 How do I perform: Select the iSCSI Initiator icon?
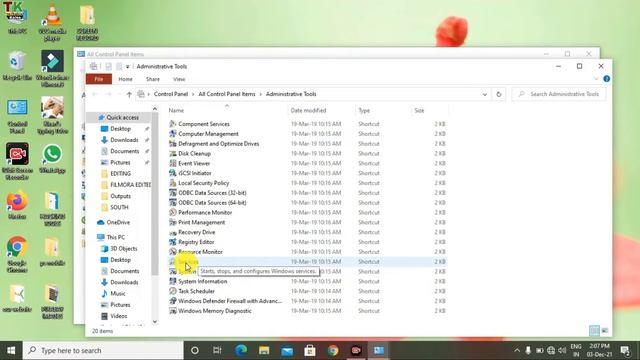coord(173,173)
